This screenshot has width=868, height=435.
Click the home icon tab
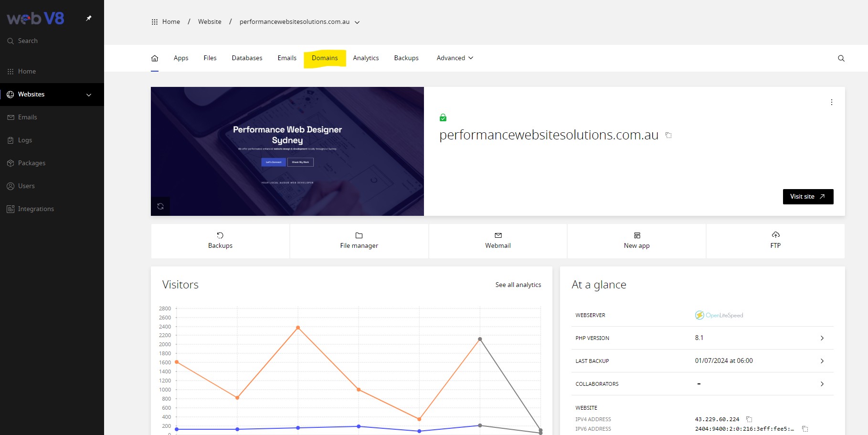[x=155, y=58]
